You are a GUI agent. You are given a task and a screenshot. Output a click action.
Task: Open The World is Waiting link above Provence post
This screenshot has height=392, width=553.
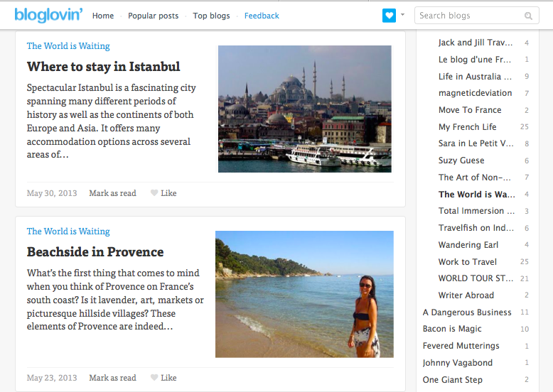pos(68,232)
